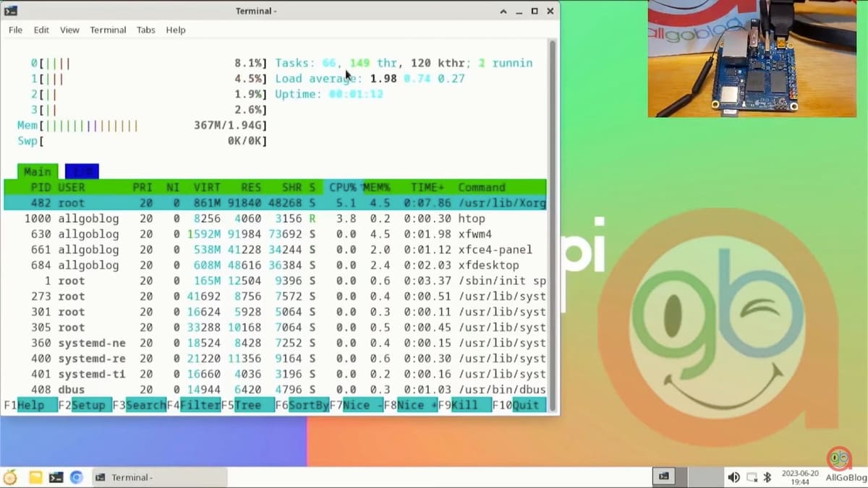Launch the file manager from the panel
Viewport: 868px width, 488px height.
click(35, 477)
